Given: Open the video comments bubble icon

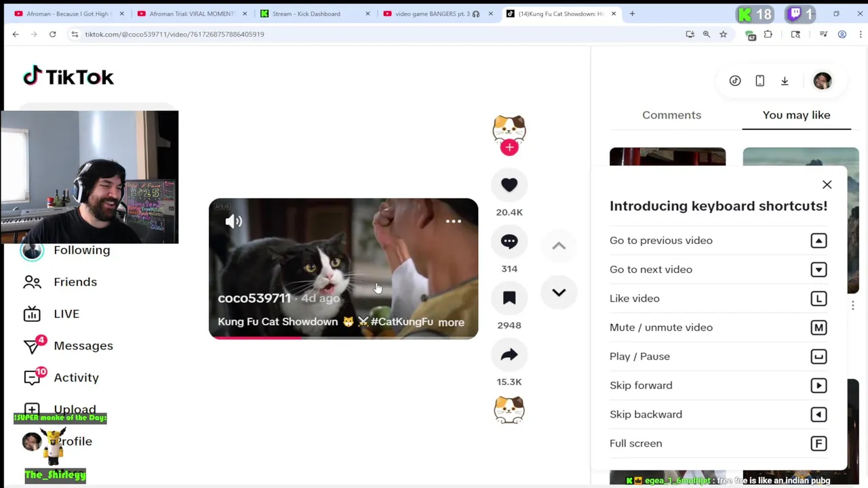Looking at the screenshot, I should [x=509, y=241].
